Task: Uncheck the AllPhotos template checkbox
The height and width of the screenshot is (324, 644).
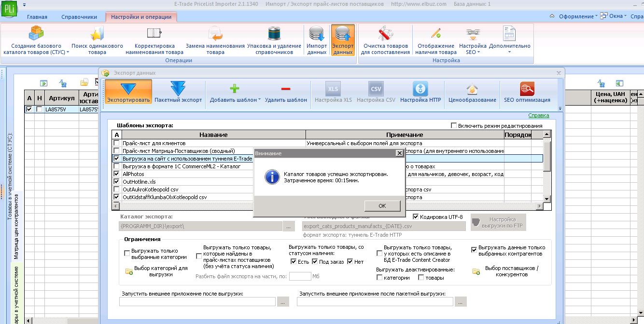Action: (x=116, y=174)
